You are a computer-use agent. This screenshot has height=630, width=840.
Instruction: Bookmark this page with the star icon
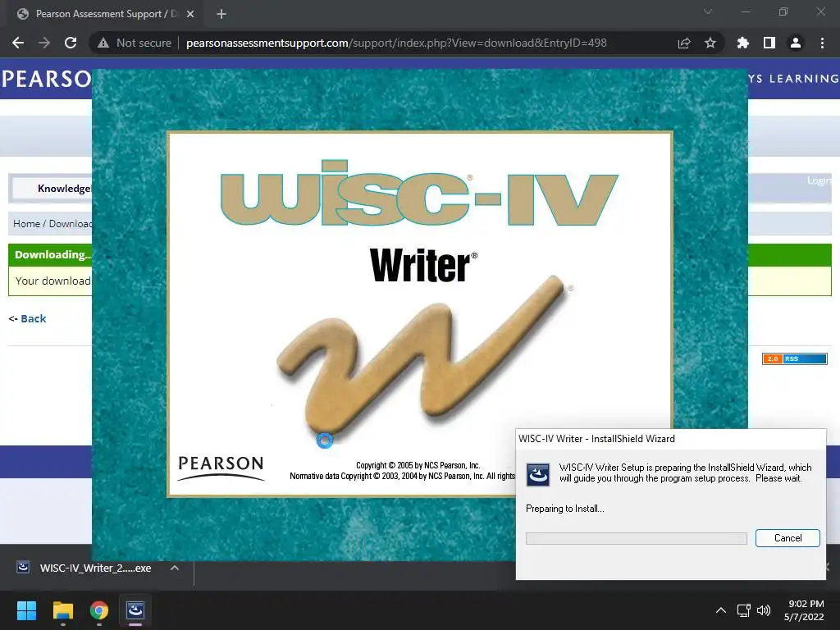click(710, 43)
